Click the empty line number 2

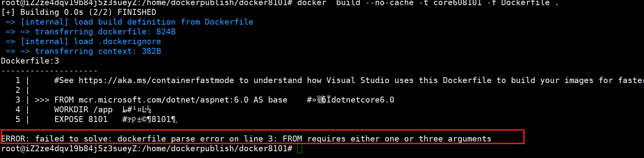coord(18,90)
